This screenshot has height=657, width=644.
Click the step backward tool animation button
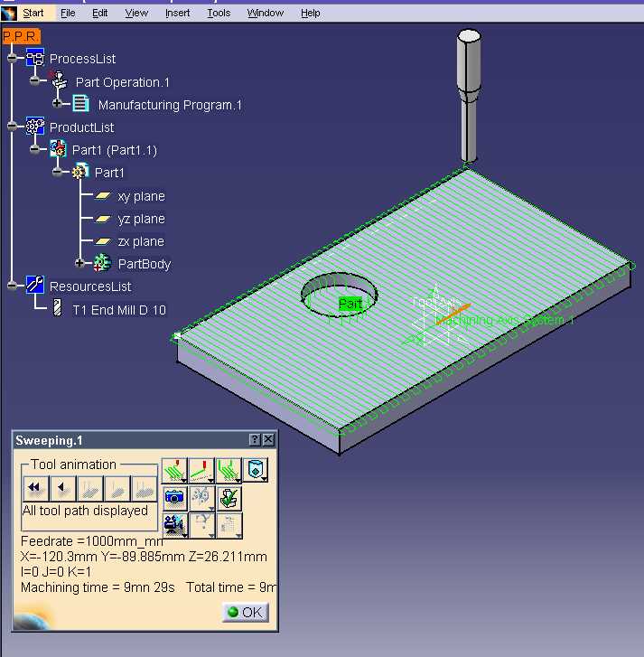coord(63,488)
